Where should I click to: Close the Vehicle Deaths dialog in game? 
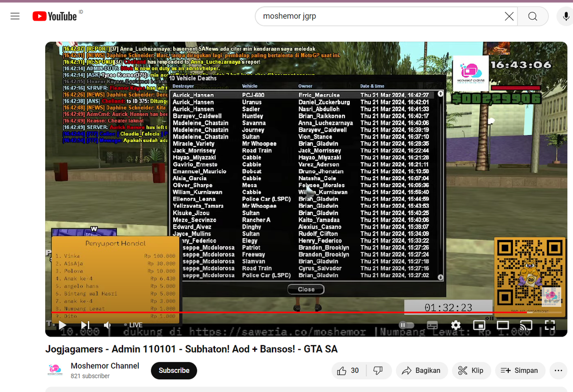click(306, 289)
